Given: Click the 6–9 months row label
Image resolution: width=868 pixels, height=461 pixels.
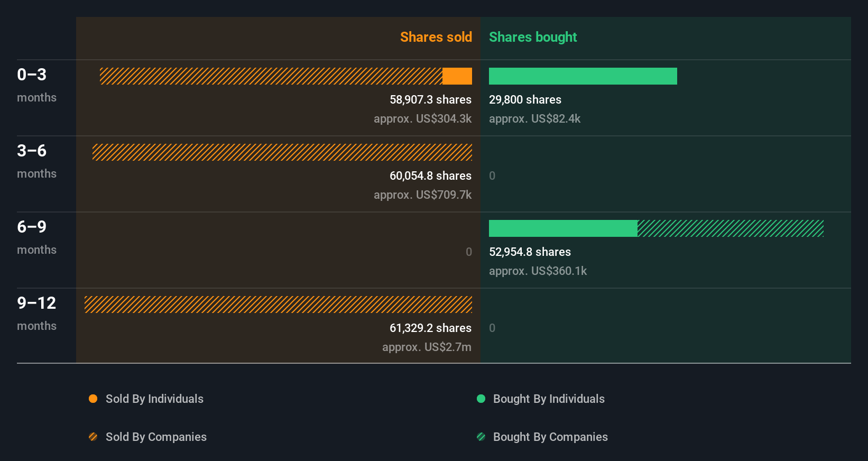Looking at the screenshot, I should [36, 237].
